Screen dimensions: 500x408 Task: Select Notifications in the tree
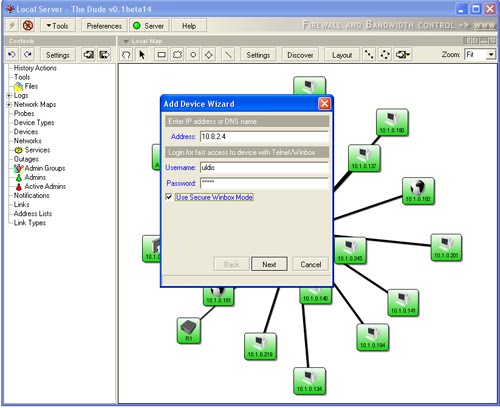pyautogui.click(x=31, y=195)
